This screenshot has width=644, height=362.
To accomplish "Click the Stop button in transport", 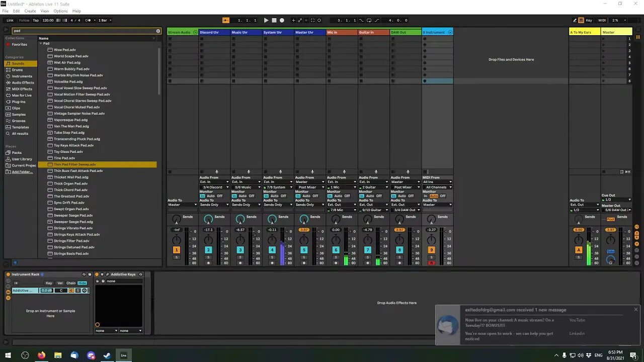I will tap(274, 20).
